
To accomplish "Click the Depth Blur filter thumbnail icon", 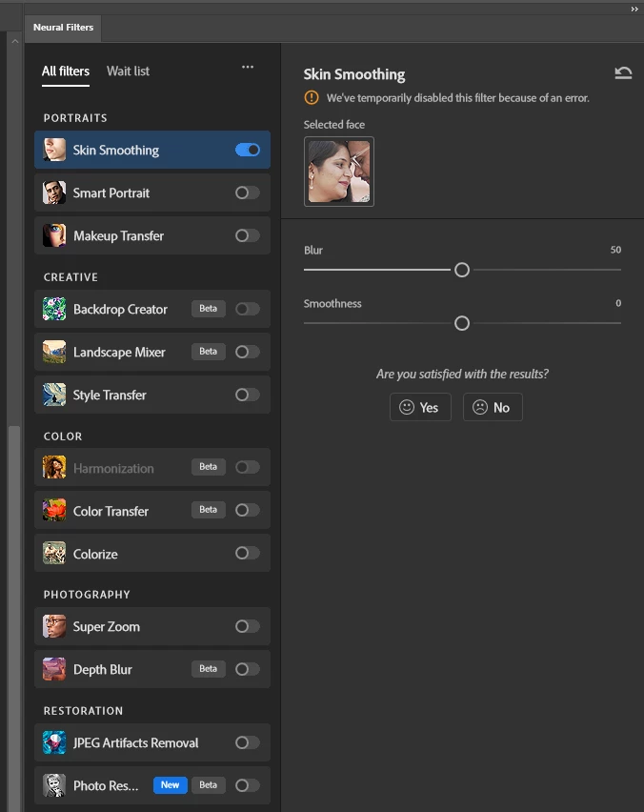I will pos(54,669).
